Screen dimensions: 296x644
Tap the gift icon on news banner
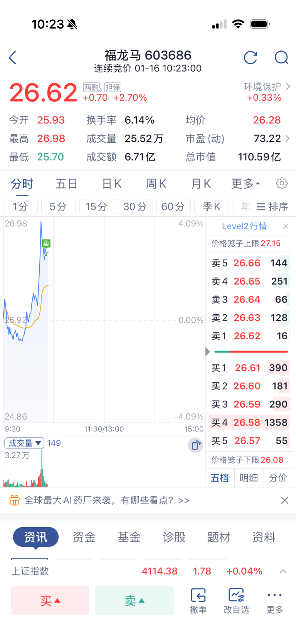click(x=14, y=500)
